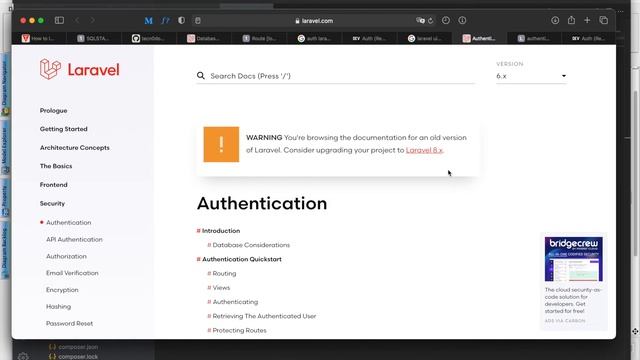The height and width of the screenshot is (360, 640).
Task: Open Authorization in the sidebar
Action: pyautogui.click(x=66, y=256)
